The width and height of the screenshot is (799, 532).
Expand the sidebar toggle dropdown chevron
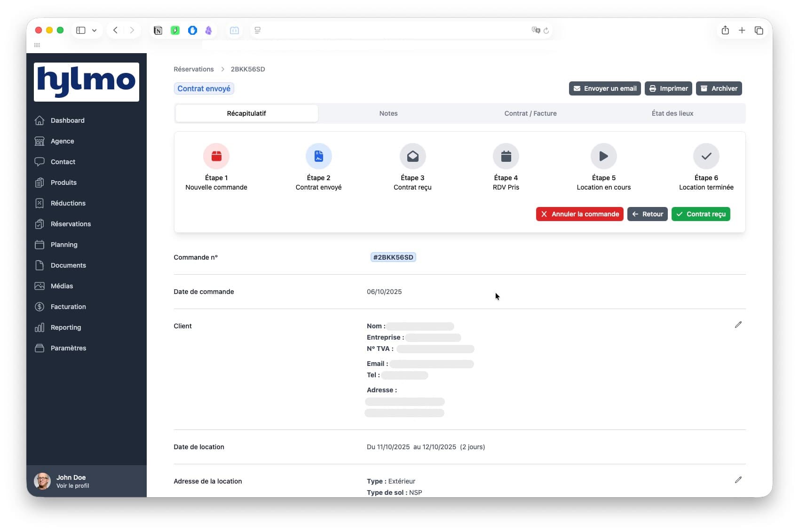tap(95, 31)
